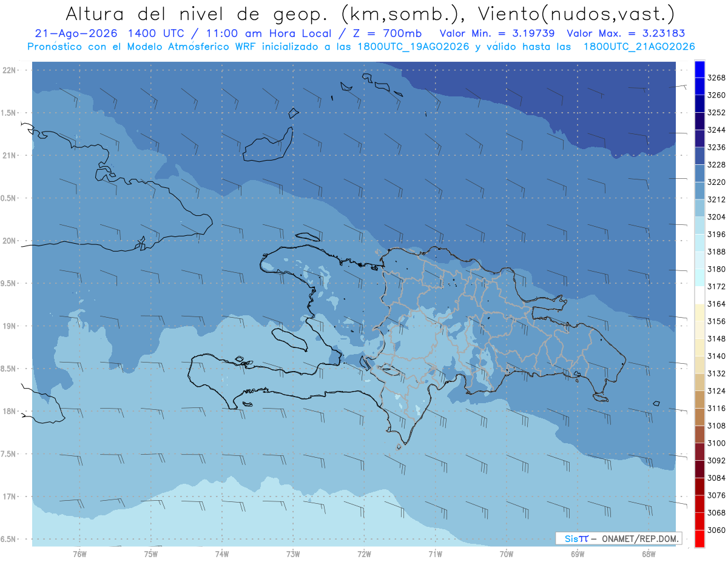Screen dimensions: 728x562
Task: Click 'Valor Max. = 3.23183' text
Action: [x=626, y=34]
